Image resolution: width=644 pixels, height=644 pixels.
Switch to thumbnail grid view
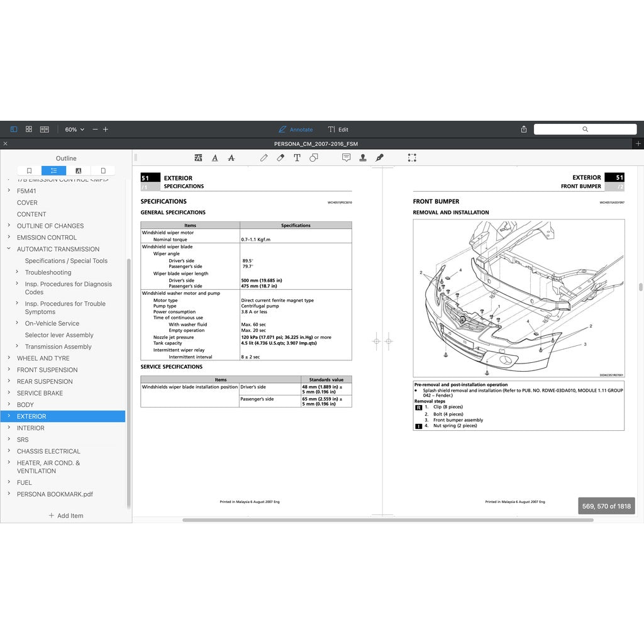coord(29,130)
